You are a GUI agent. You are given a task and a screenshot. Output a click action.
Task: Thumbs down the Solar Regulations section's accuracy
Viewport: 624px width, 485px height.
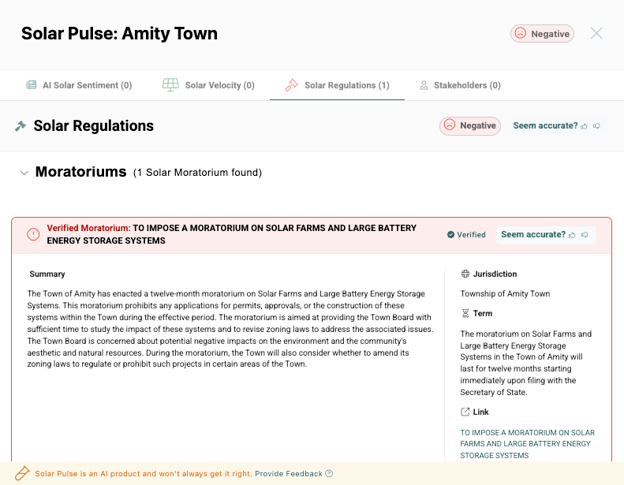pos(597,126)
